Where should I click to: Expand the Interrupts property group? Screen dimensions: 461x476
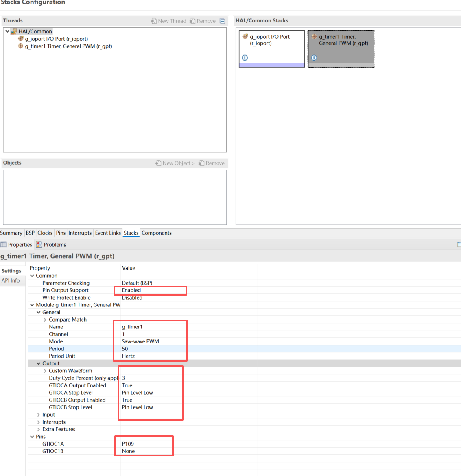[x=39, y=422]
